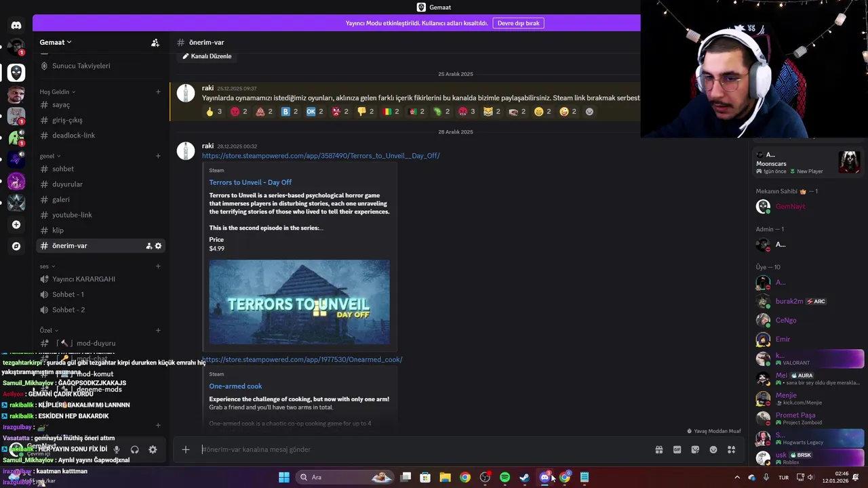Open the galeri channel
This screenshot has height=488, width=868.
coord(100,200)
